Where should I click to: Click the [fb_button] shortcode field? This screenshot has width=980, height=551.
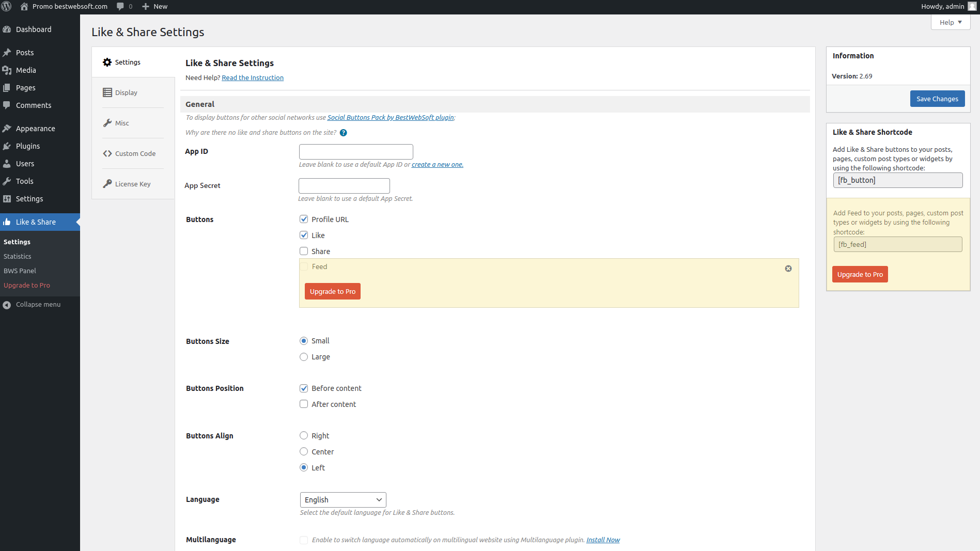(898, 180)
